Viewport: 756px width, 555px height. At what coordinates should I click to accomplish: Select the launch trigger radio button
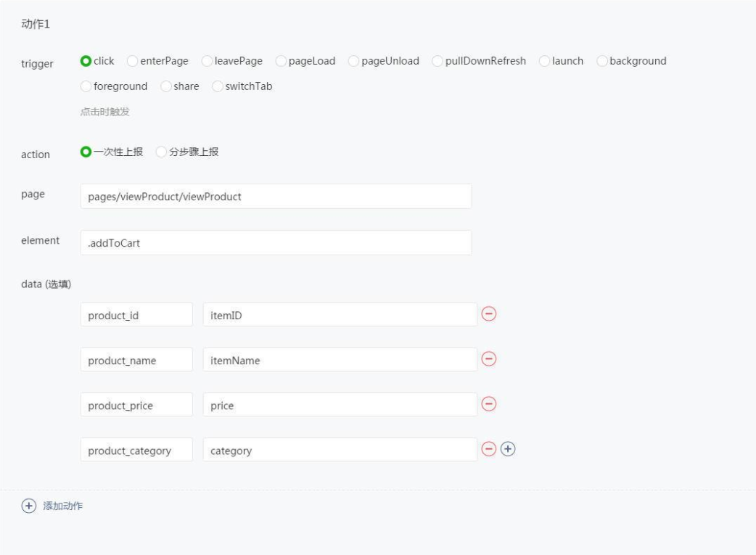[545, 61]
